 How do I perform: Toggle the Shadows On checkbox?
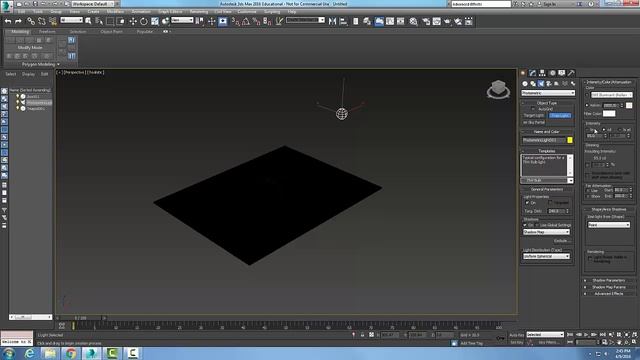(x=525, y=225)
